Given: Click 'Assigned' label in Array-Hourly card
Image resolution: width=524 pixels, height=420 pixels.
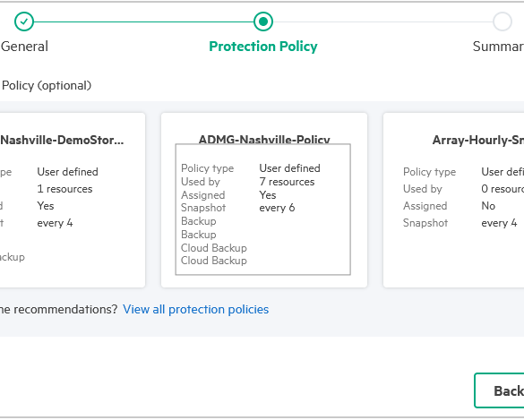Looking at the screenshot, I should click(425, 206).
